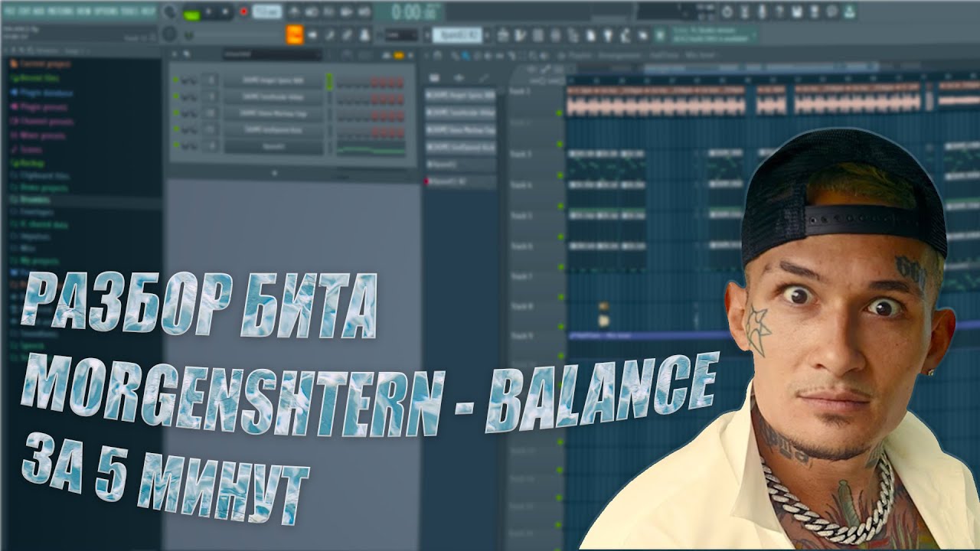980x551 pixels.
Task: Click the tempo display field
Action: point(266,11)
